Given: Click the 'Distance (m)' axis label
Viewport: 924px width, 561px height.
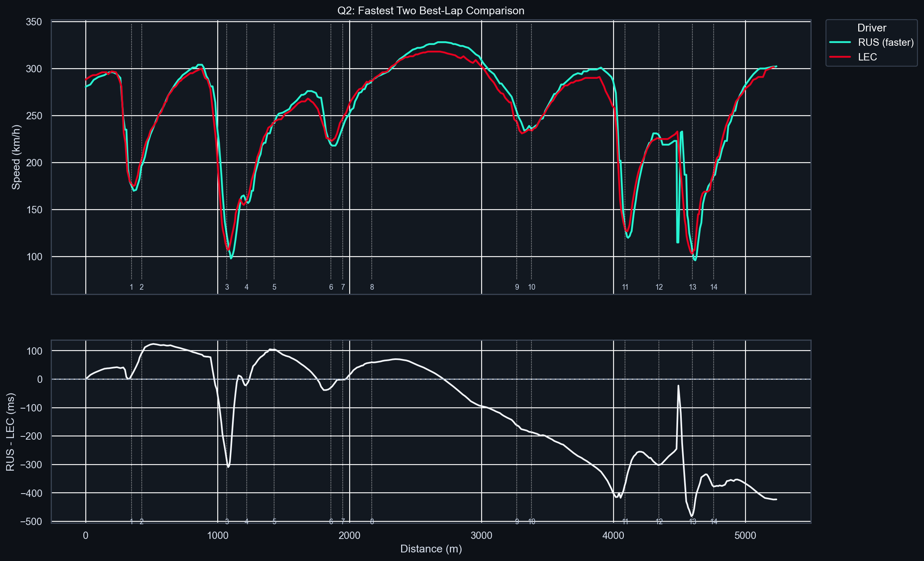Looking at the screenshot, I should (x=431, y=549).
